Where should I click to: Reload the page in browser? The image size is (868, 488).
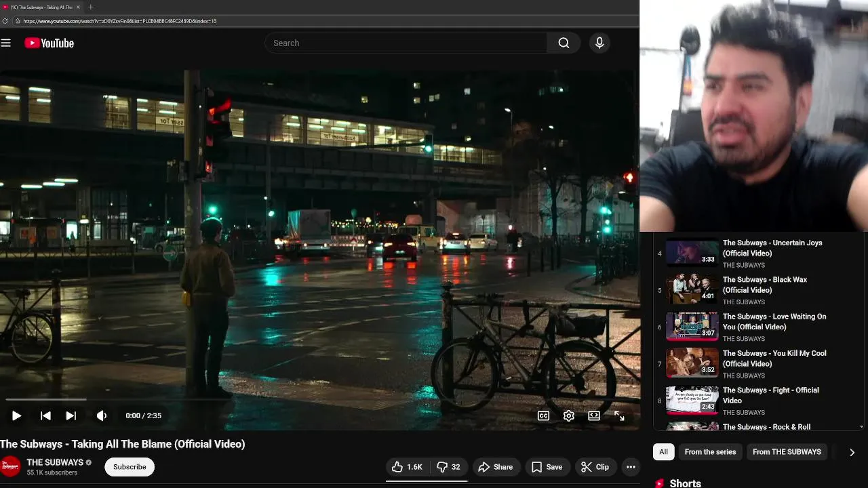click(x=5, y=21)
